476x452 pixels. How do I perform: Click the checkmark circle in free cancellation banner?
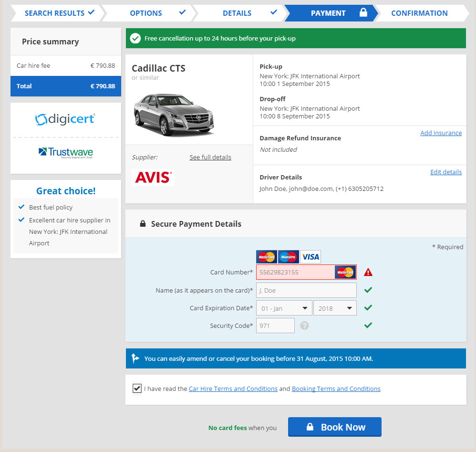[x=135, y=38]
